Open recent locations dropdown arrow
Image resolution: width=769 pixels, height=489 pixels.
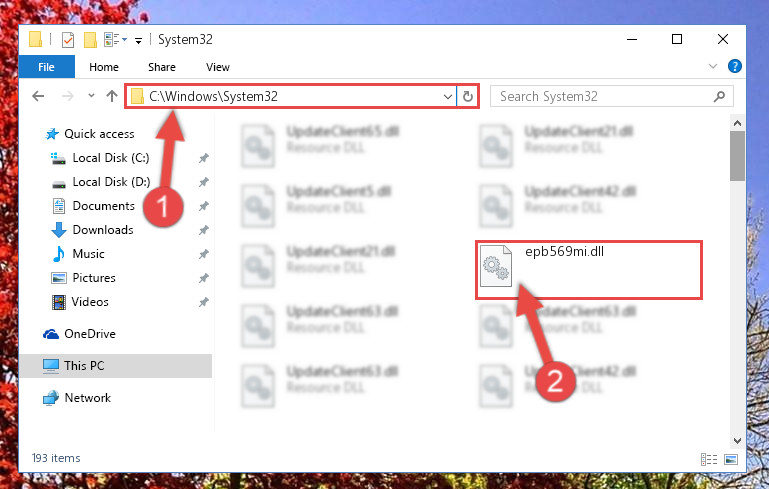pyautogui.click(x=91, y=96)
